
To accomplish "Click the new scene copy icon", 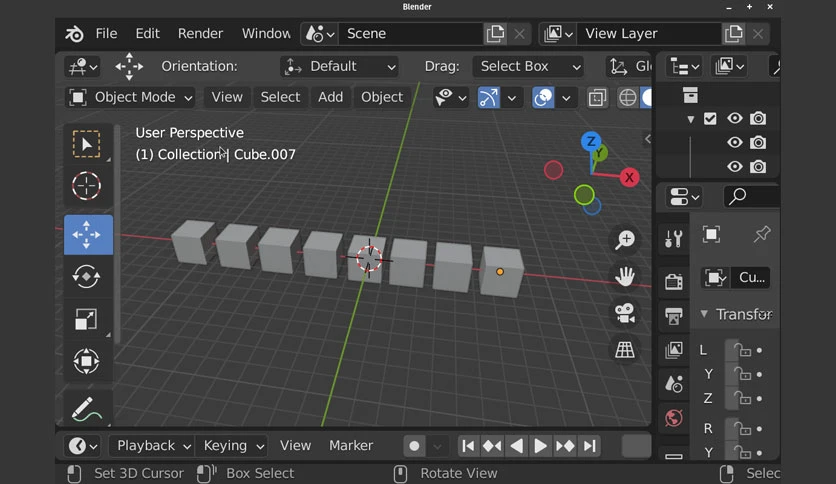I will click(495, 34).
